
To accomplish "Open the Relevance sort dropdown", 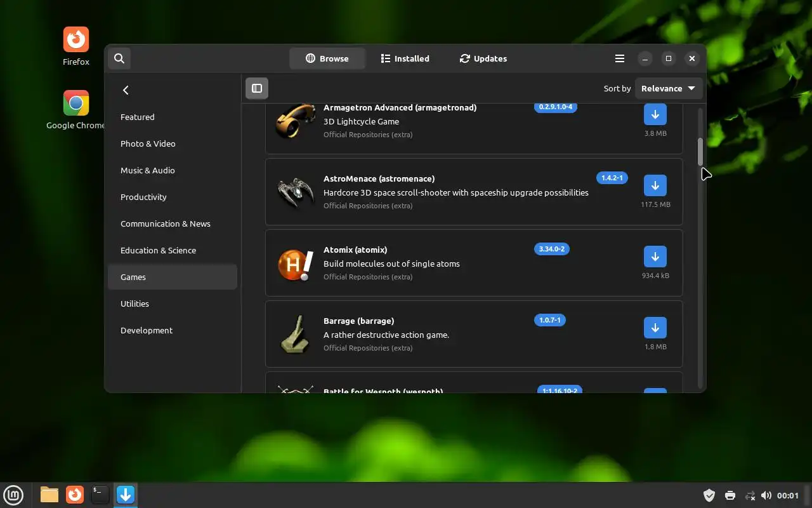I will [x=668, y=88].
